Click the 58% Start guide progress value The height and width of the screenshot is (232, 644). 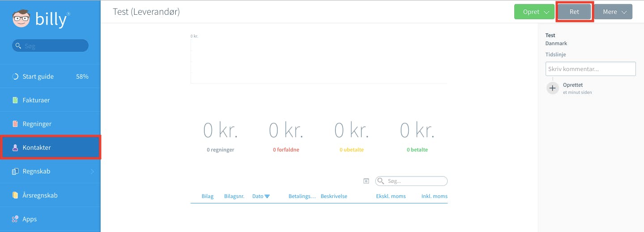[82, 76]
